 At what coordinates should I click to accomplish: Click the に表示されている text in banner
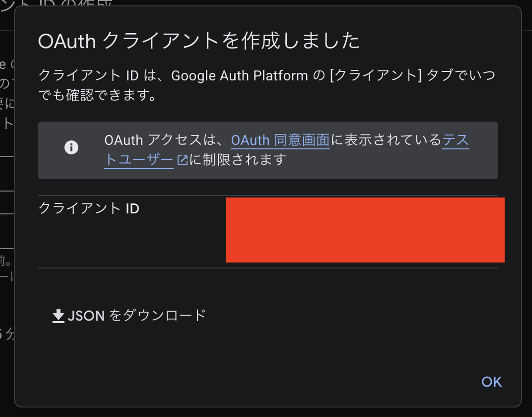tap(386, 140)
